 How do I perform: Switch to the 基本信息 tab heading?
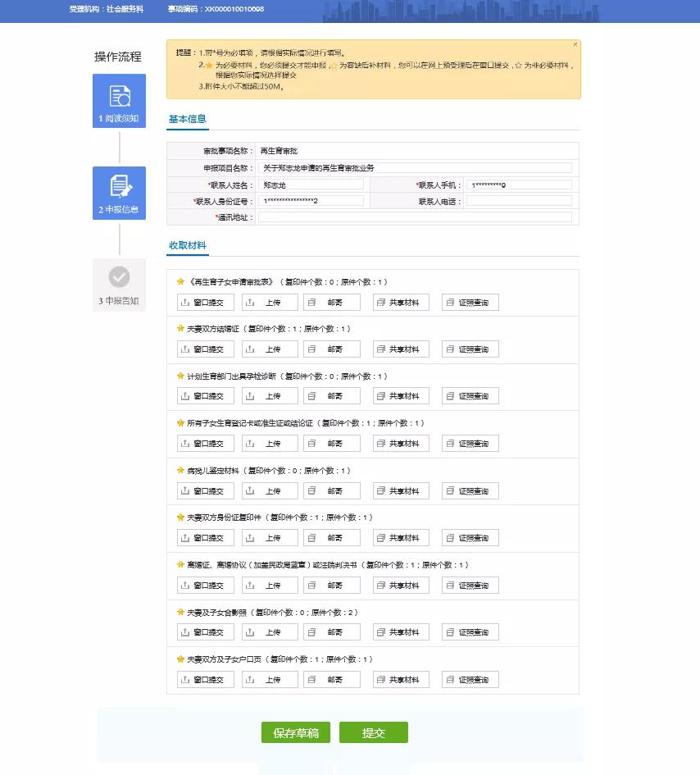188,119
